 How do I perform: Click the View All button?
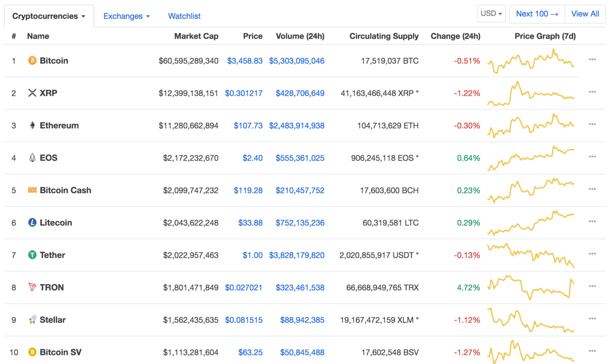click(585, 14)
